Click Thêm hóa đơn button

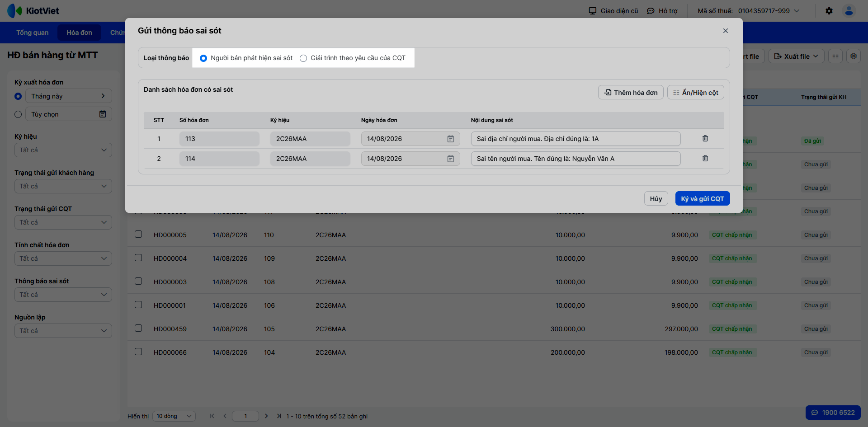(x=631, y=92)
